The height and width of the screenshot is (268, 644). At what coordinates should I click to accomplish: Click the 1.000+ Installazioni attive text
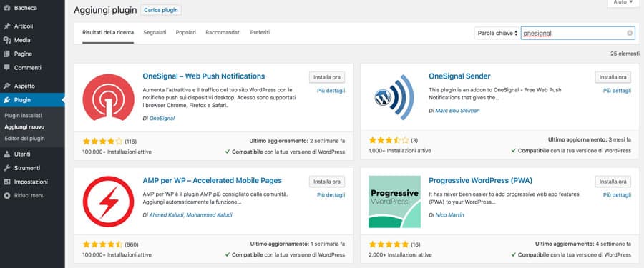coord(399,151)
